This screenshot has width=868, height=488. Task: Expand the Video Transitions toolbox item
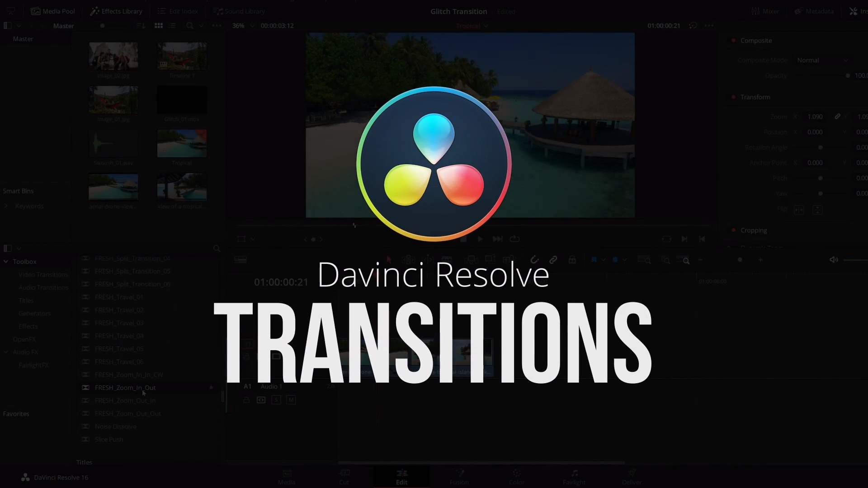43,274
